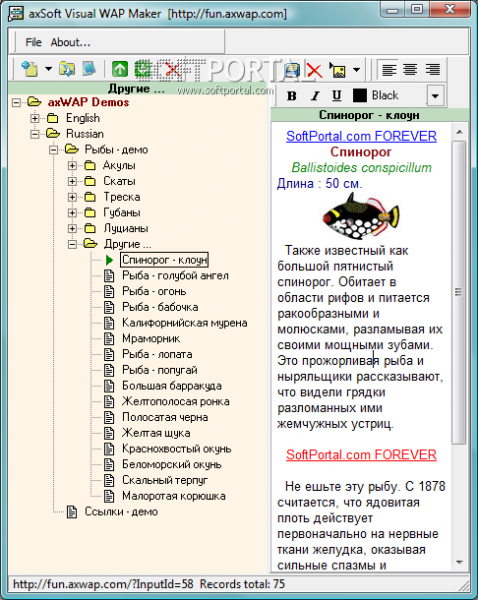The image size is (478, 600).
Task: Expand the Акулы folder
Action: click(72, 165)
